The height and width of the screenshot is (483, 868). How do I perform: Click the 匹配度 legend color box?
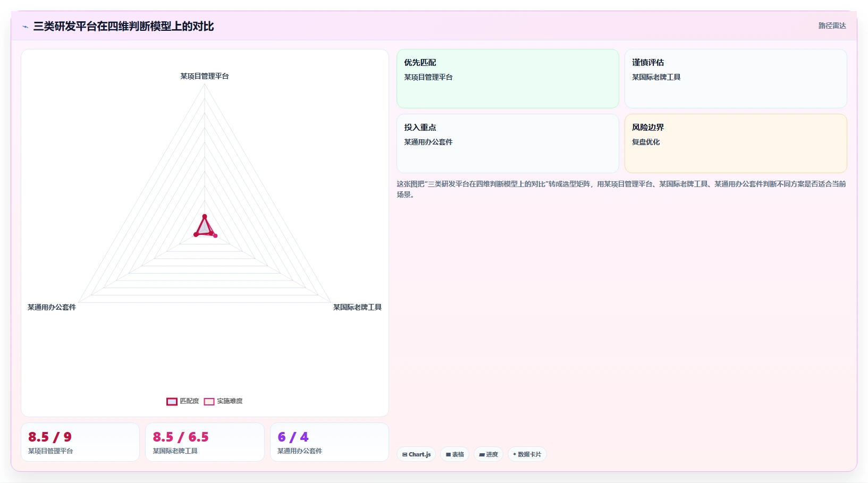pyautogui.click(x=172, y=402)
